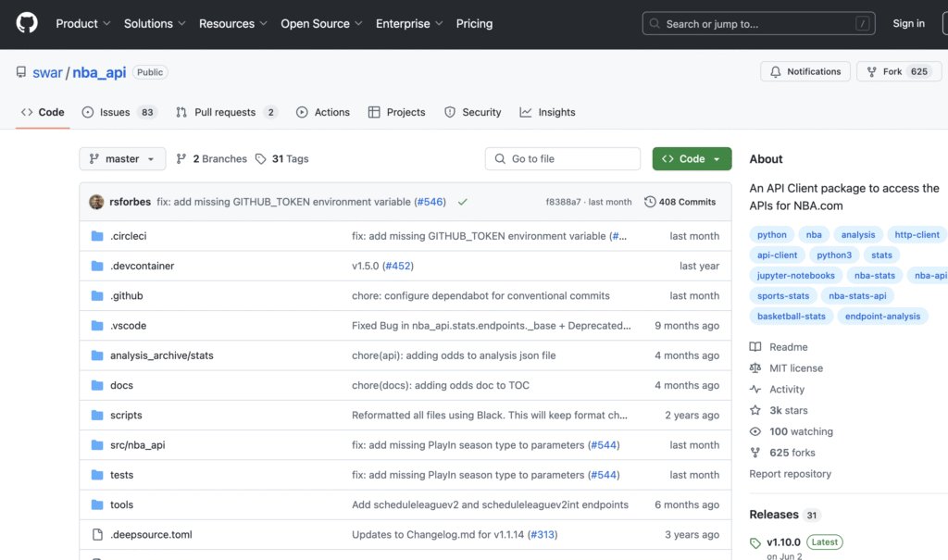Click the http-client topic tag

917,234
